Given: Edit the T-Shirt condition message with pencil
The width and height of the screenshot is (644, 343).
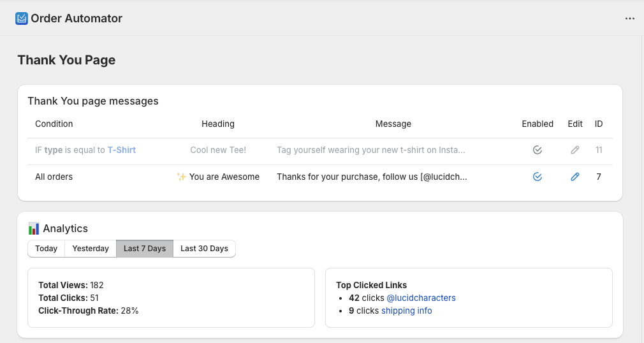Looking at the screenshot, I should pos(575,150).
